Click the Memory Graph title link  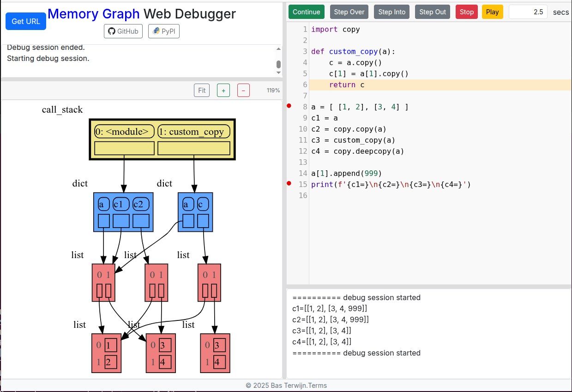(94, 14)
